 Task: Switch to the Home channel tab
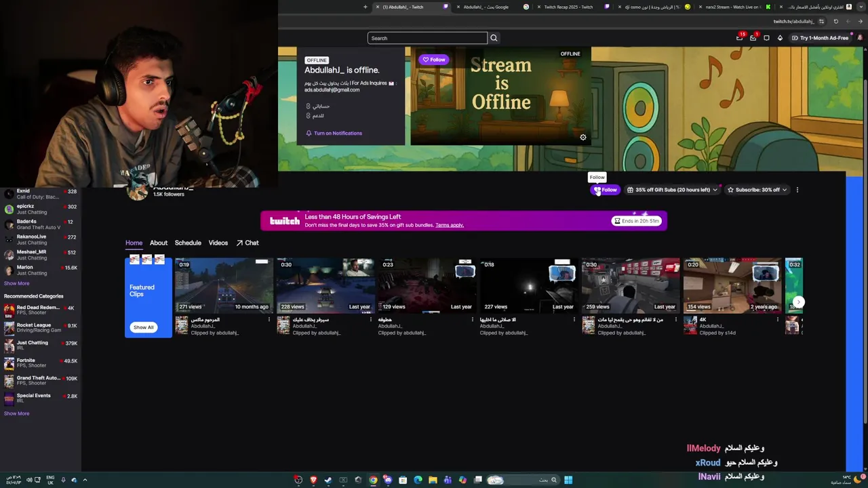(x=134, y=243)
